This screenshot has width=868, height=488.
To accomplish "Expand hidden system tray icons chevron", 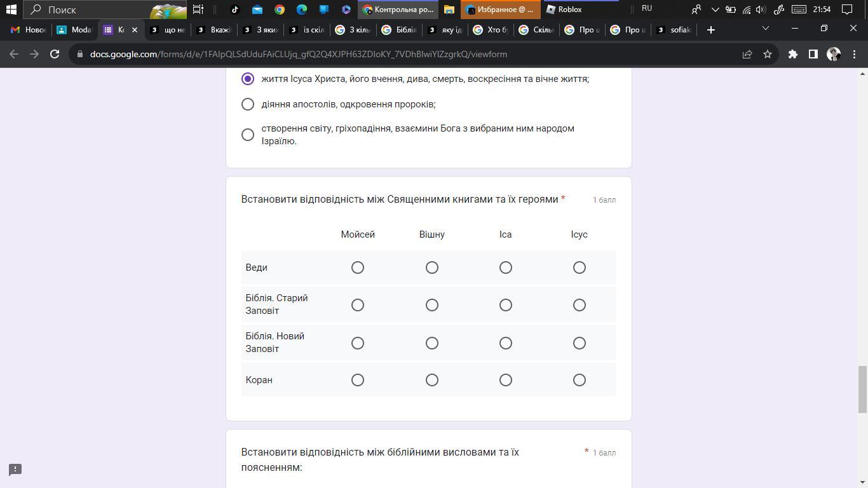I will [x=715, y=10].
